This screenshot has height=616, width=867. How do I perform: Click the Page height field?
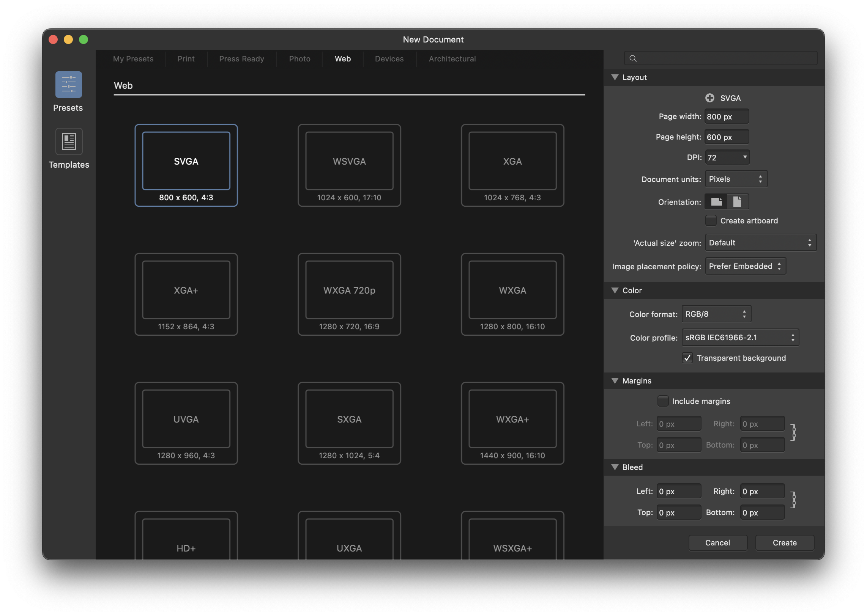(x=727, y=137)
